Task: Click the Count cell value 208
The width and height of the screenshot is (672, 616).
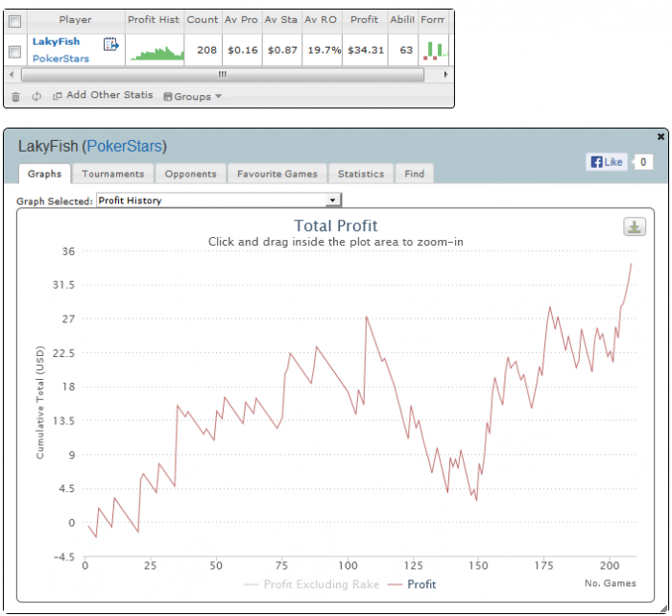Action: pyautogui.click(x=206, y=50)
